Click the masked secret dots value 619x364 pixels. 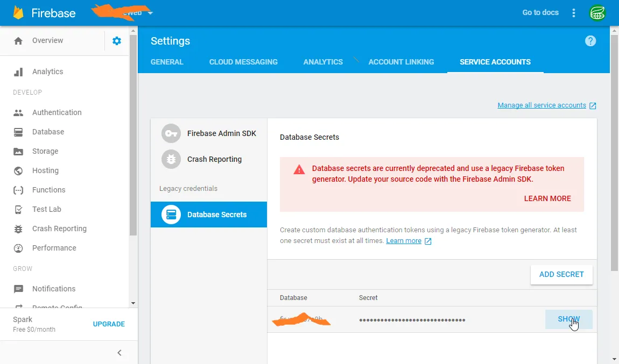[x=412, y=320]
